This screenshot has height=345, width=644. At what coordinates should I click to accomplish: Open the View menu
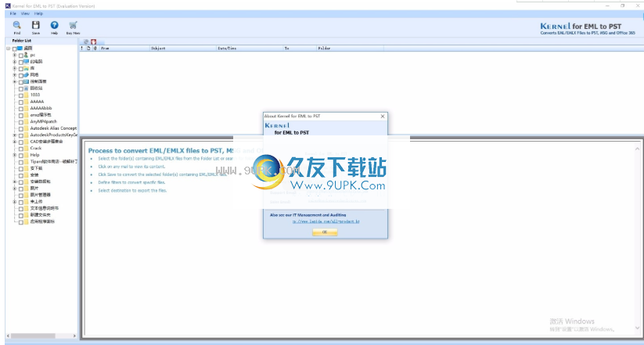coord(25,13)
